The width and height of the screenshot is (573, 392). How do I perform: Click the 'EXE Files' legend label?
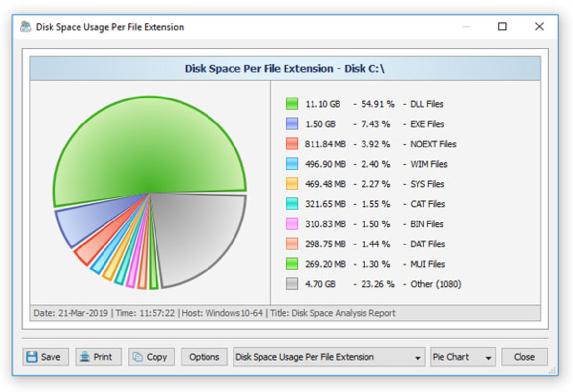pyautogui.click(x=427, y=124)
